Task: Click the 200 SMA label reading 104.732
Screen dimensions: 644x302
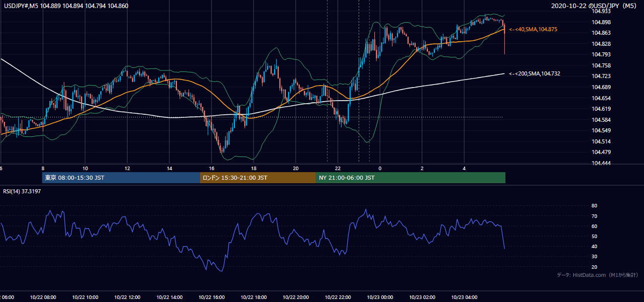Action: (x=534, y=73)
